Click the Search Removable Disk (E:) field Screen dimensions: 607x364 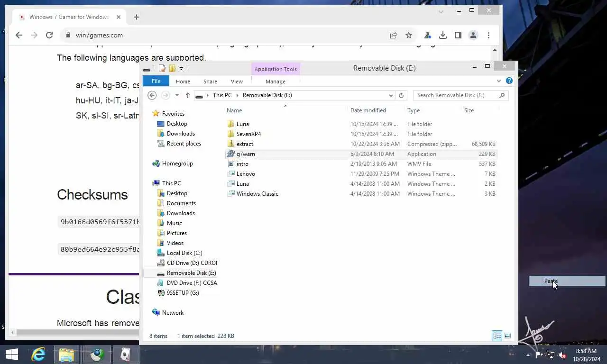tap(461, 95)
